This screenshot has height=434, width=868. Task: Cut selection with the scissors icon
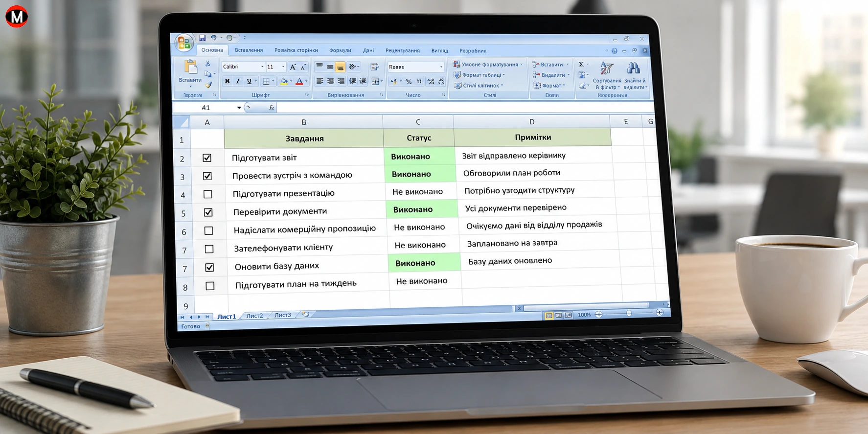207,64
